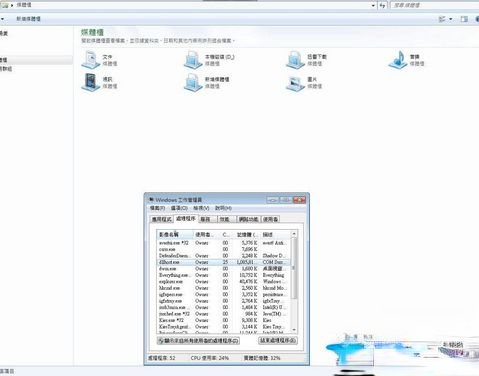479x376 pixels.
Task: Select the explorer.exe process row
Action: click(224, 282)
